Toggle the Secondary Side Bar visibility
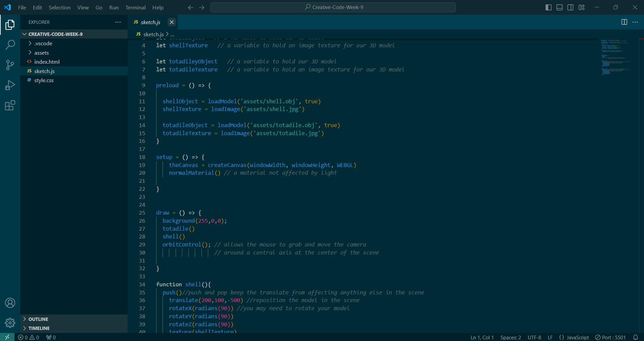This screenshot has height=341, width=644. pos(570,7)
